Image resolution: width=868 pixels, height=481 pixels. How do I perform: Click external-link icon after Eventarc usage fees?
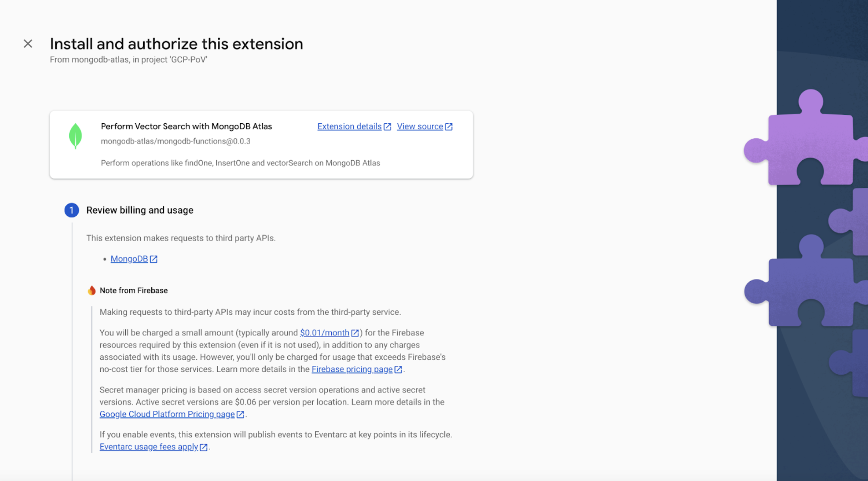pyautogui.click(x=204, y=447)
